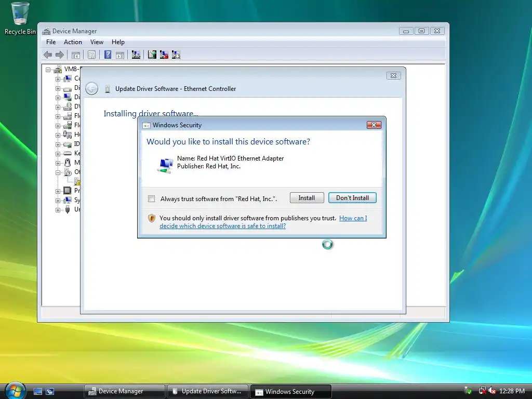Click the Uninstall red-X toolbar icon
Viewport: 532px width, 399px height.
point(164,55)
